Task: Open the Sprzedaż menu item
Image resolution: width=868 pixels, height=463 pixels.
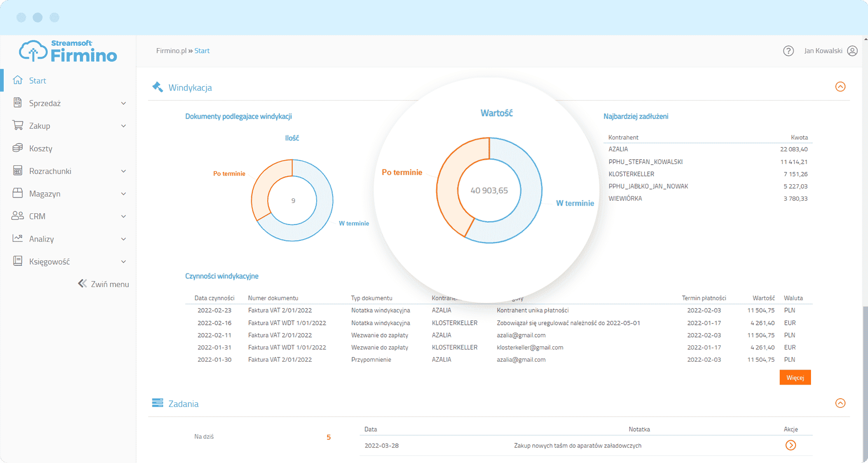Action: 45,103
